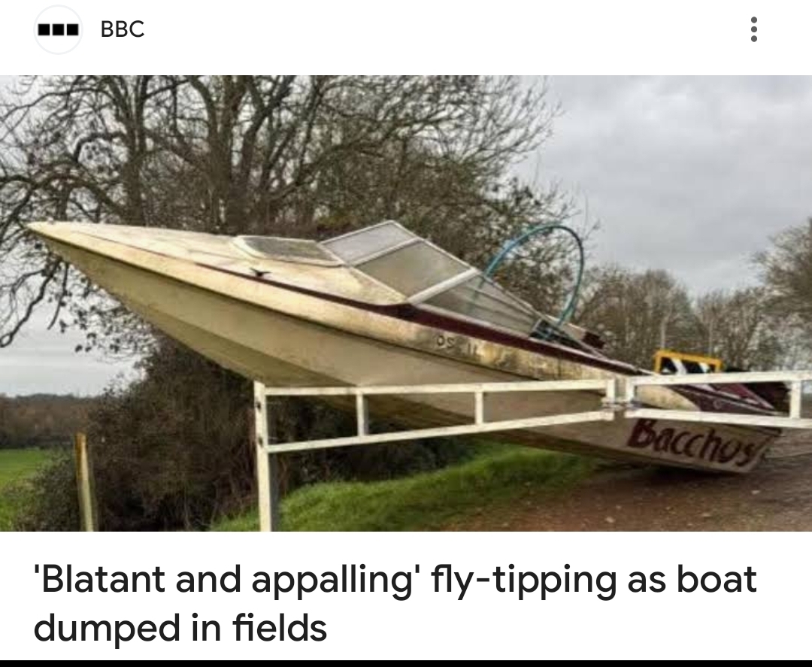Click the circular BBC publisher avatar
This screenshot has height=667, width=812.
(x=58, y=29)
